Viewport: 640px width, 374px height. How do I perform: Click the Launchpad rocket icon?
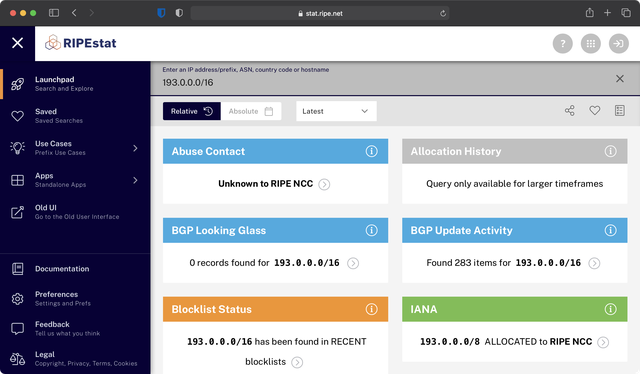pyautogui.click(x=18, y=84)
